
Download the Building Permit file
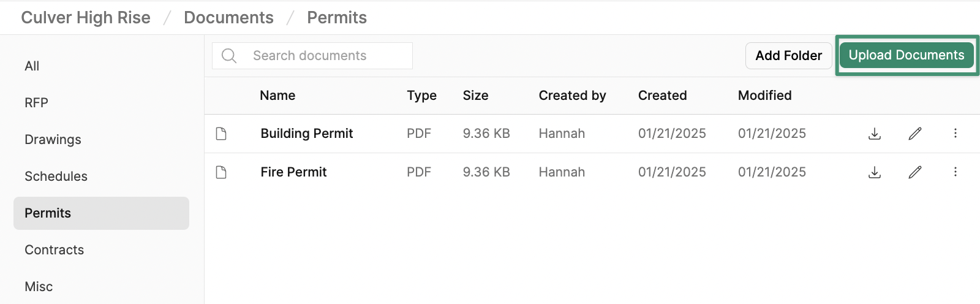(875, 134)
